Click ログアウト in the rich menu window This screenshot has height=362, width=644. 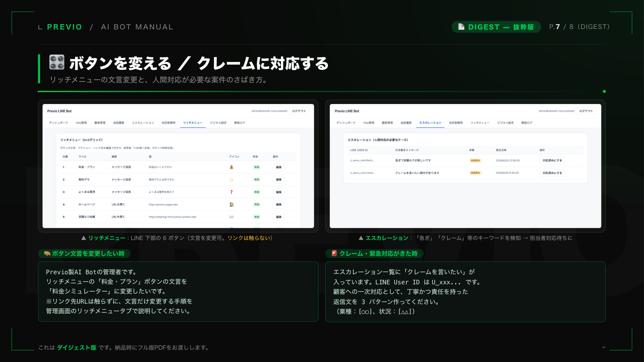(299, 111)
